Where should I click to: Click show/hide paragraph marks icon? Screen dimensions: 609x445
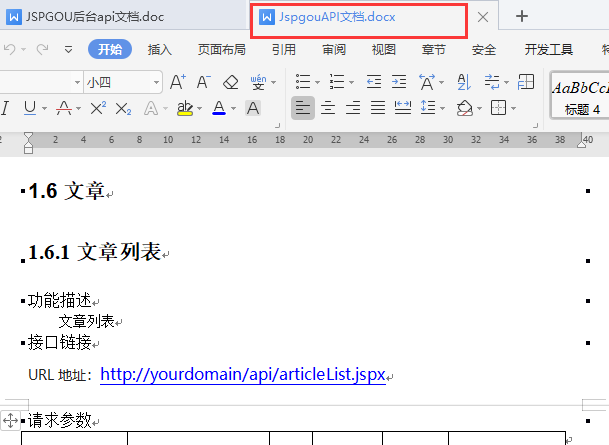pyautogui.click(x=492, y=82)
